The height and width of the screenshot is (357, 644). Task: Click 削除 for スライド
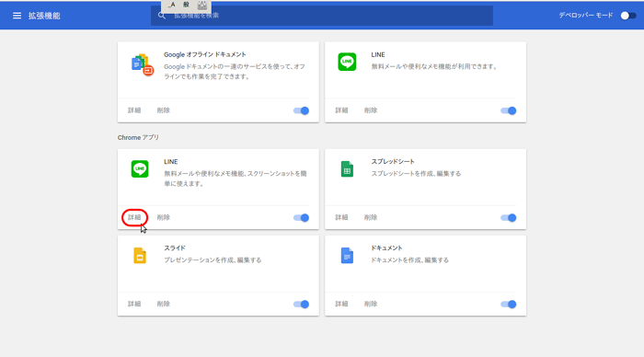point(164,304)
